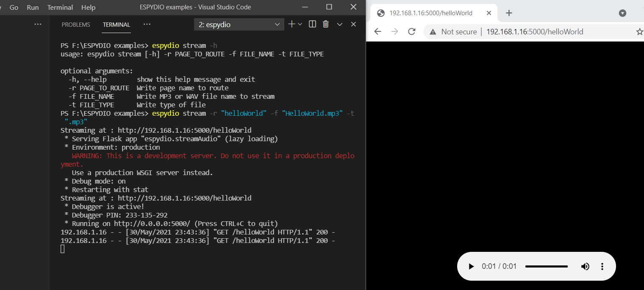The width and height of the screenshot is (644, 290).
Task: Switch to the TERMINAL panel tab
Action: point(117,25)
